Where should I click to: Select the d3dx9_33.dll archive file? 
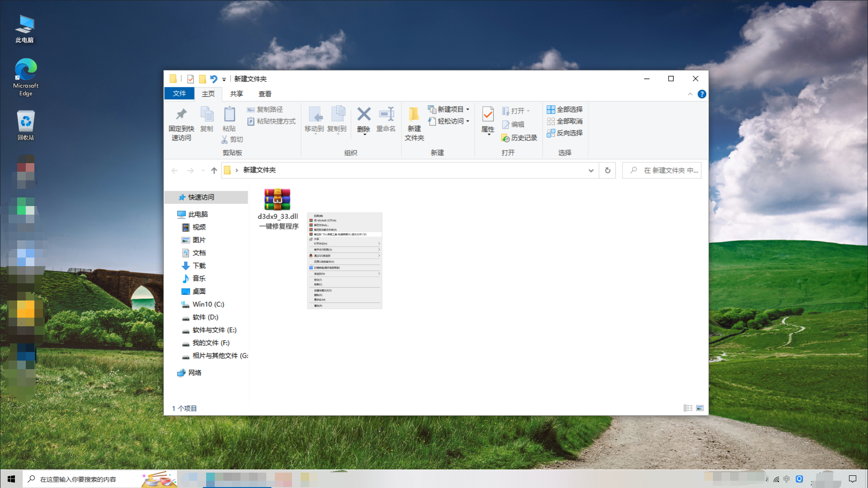coord(277,200)
